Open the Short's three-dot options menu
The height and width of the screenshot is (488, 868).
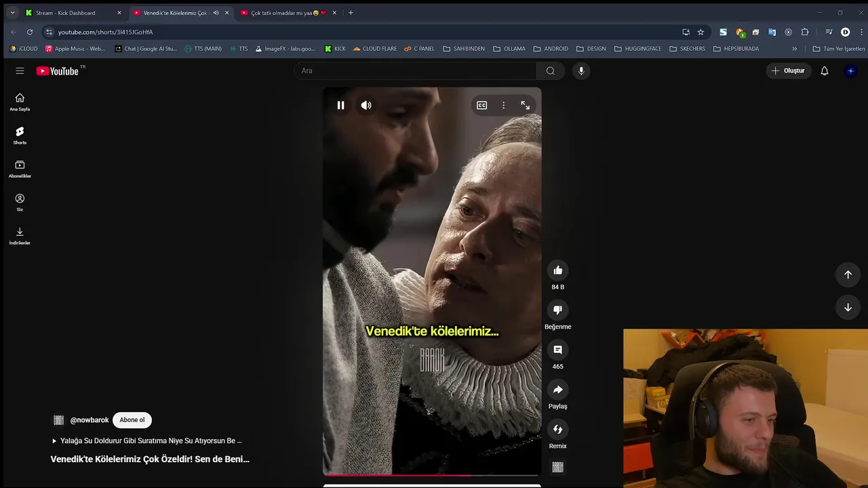pos(503,105)
